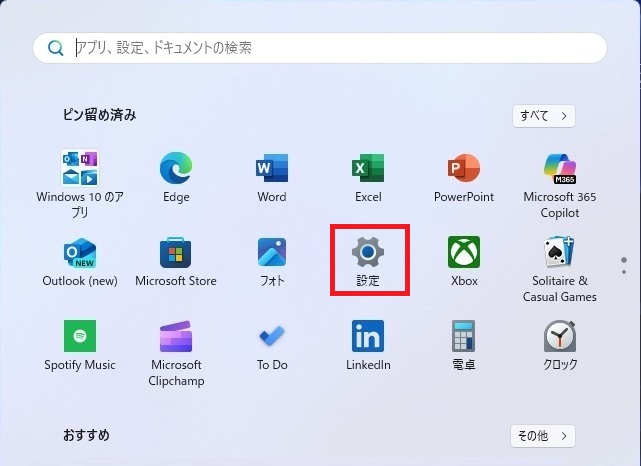Open the 電卓 calculator app

pos(464,336)
